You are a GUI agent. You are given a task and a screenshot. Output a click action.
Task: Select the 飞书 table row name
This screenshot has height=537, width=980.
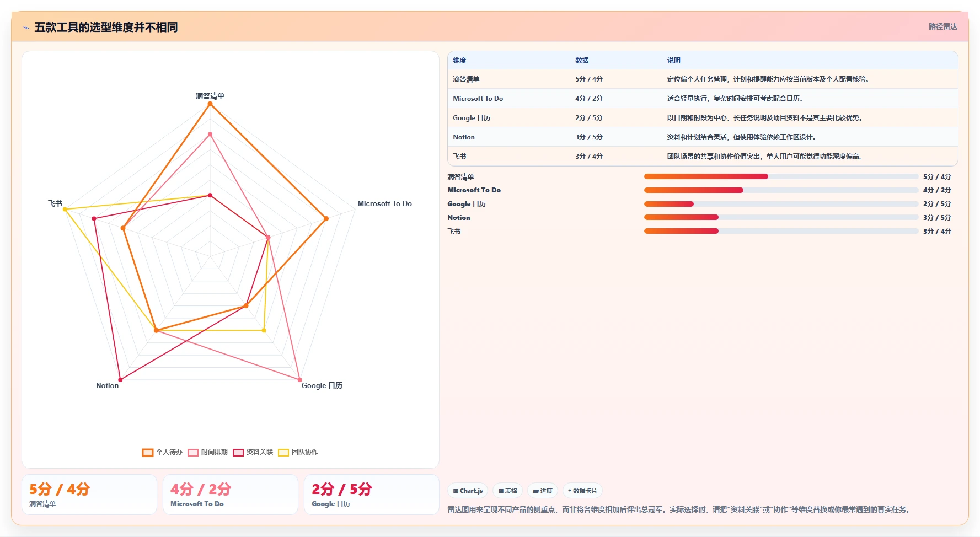coord(459,157)
